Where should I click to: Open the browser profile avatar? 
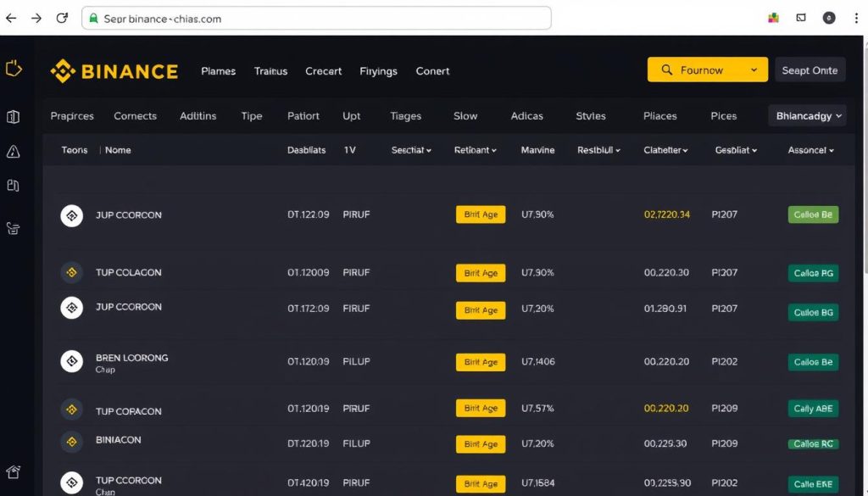coord(829,19)
